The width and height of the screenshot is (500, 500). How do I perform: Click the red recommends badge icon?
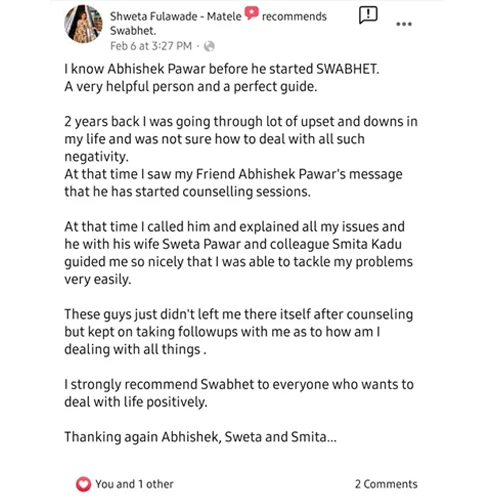coord(252,13)
